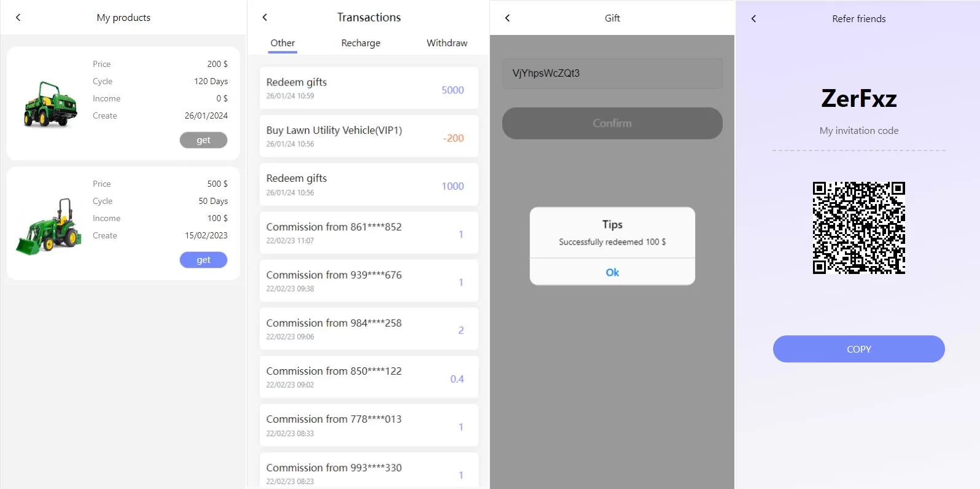Click COPY invitation code button
The height and width of the screenshot is (489, 980).
[x=858, y=349]
